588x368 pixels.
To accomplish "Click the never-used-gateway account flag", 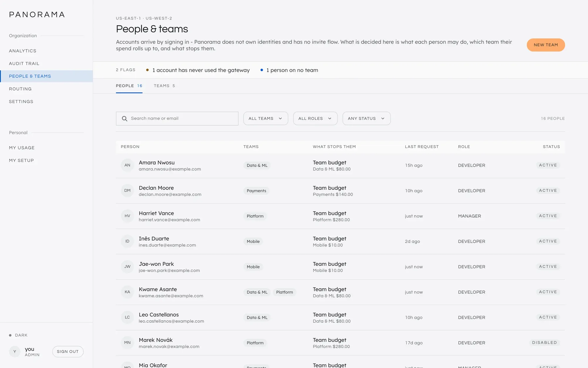I will 198,70.
